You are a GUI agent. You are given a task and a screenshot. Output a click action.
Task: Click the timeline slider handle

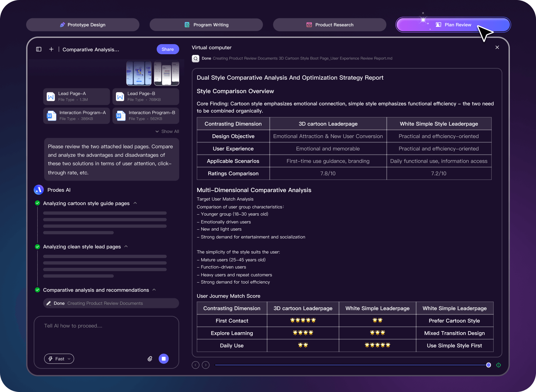[488, 365]
